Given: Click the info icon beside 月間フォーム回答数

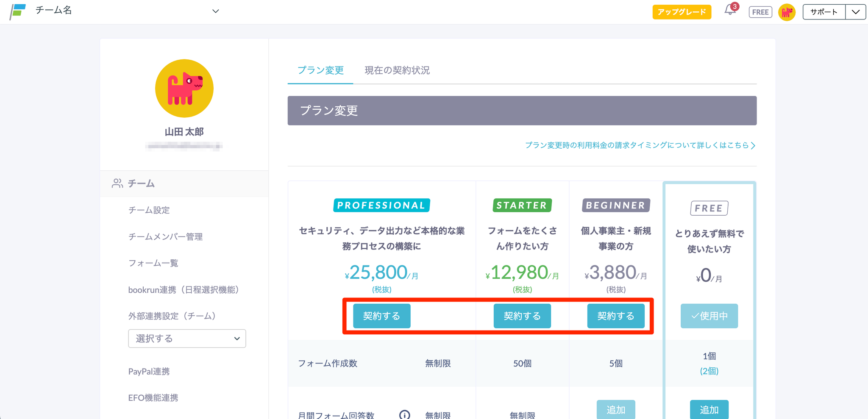Looking at the screenshot, I should (x=404, y=414).
